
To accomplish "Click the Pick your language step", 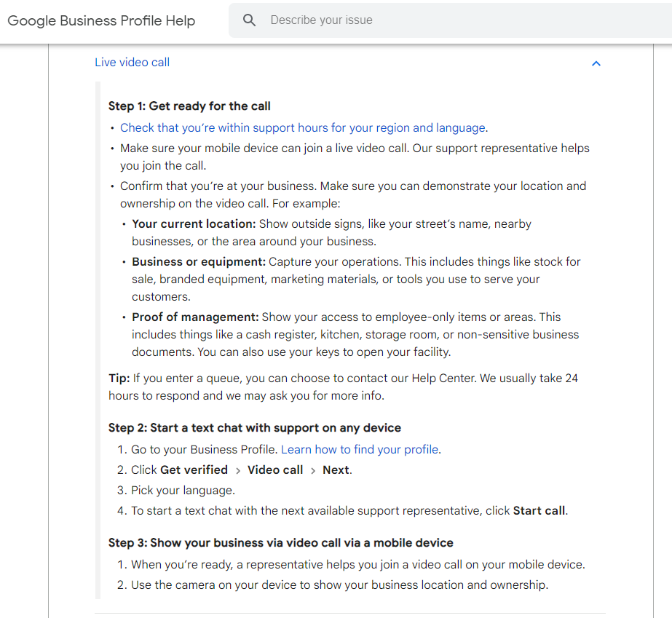I will tap(183, 491).
